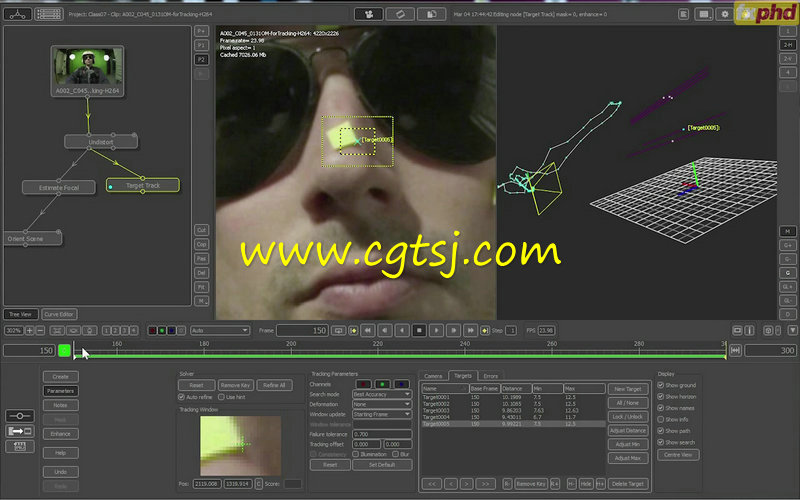Switch to the Camera tab
Viewport: 800px width, 500px height.
[x=433, y=376]
